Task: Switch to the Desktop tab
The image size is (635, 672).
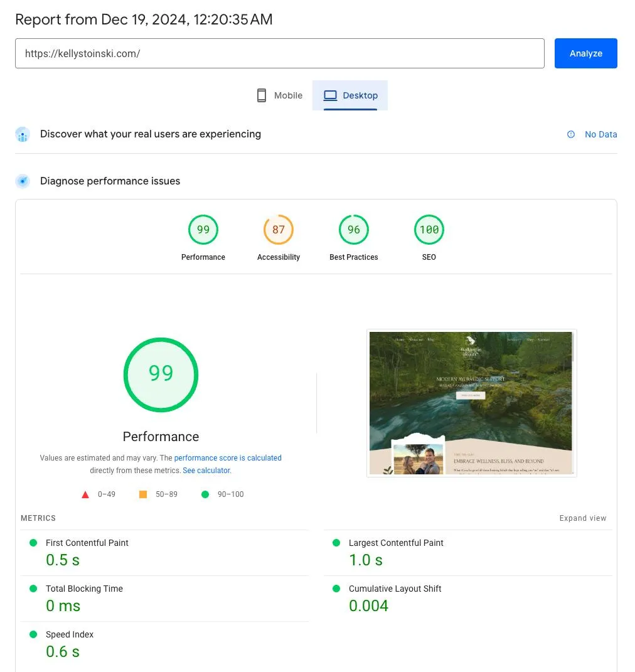Action: [x=350, y=95]
